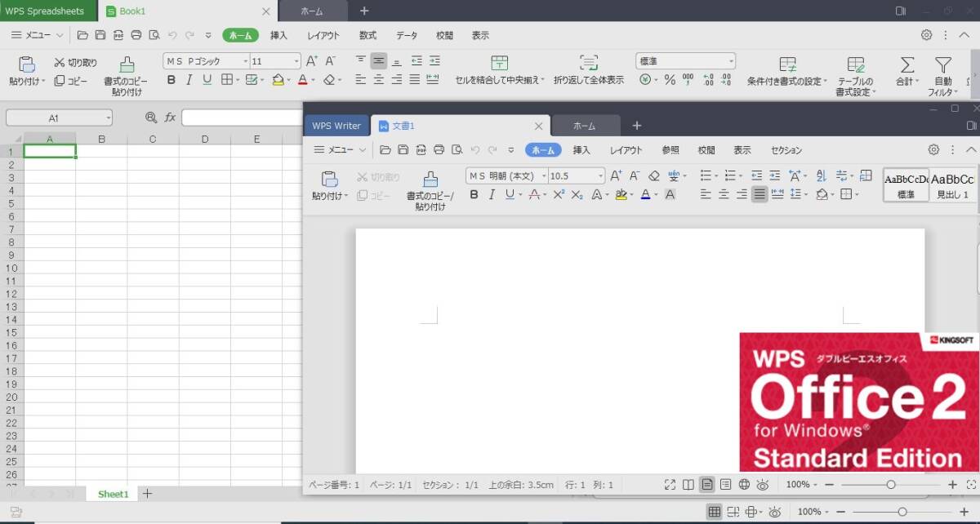Open 参照 tab in Writer
Screen dimensions: 980x524
[x=670, y=150]
